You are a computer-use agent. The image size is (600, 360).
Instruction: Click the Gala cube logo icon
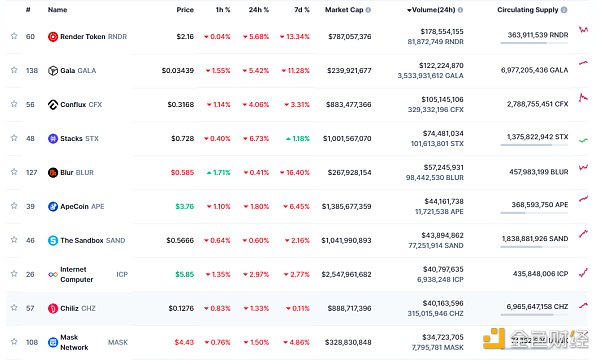pos(53,71)
